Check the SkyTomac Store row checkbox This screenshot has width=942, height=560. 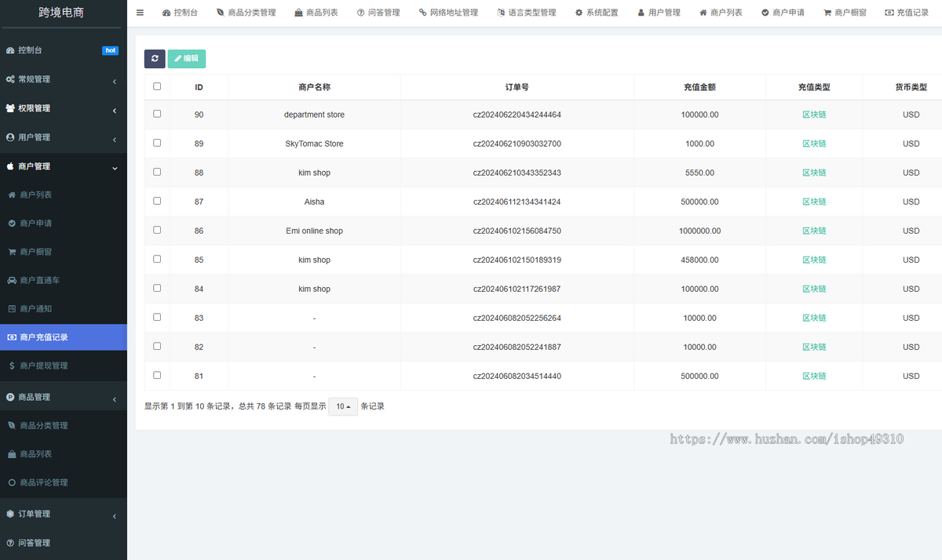(157, 143)
